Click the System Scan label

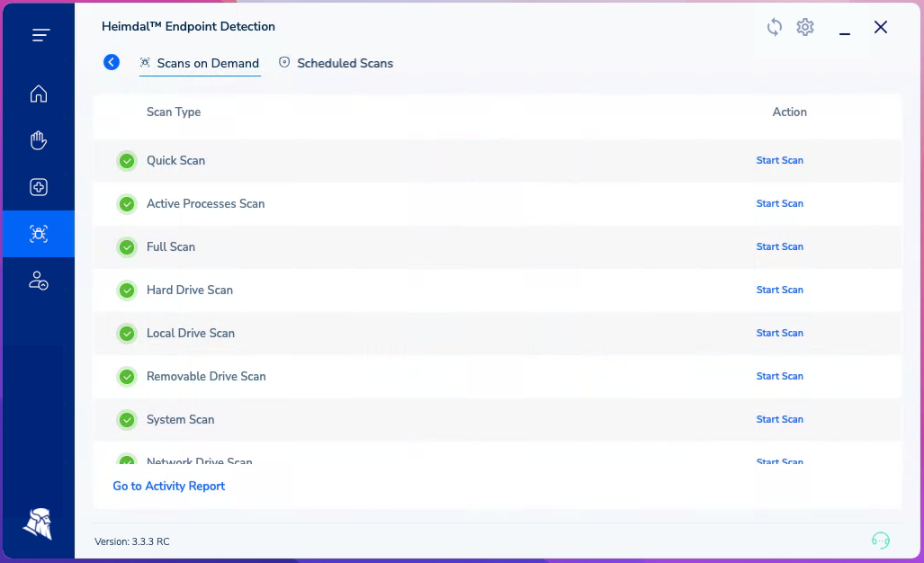pos(180,419)
